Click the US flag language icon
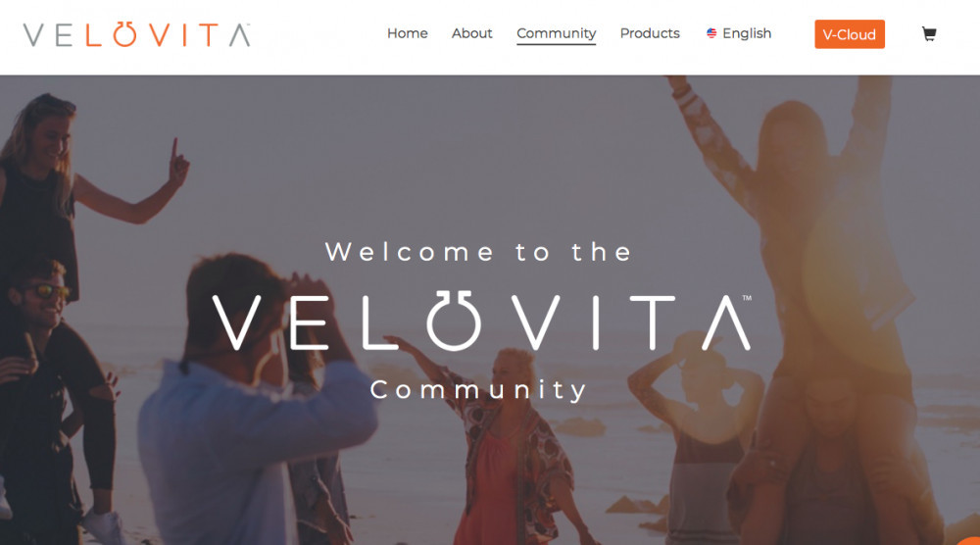Viewport: 980px width, 545px height. (x=711, y=33)
